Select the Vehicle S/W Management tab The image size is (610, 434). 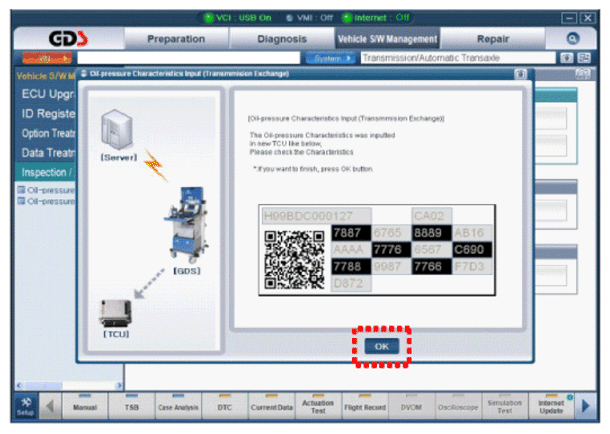(x=387, y=39)
